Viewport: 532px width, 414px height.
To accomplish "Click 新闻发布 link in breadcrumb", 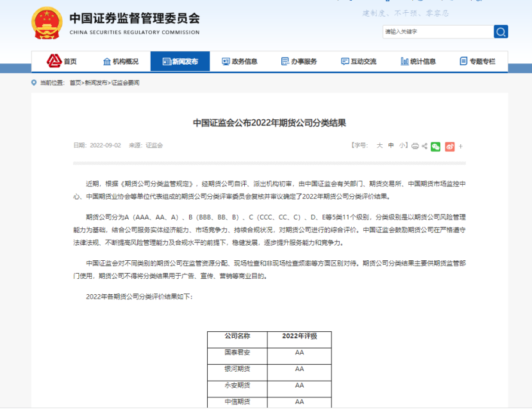I will pos(96,83).
